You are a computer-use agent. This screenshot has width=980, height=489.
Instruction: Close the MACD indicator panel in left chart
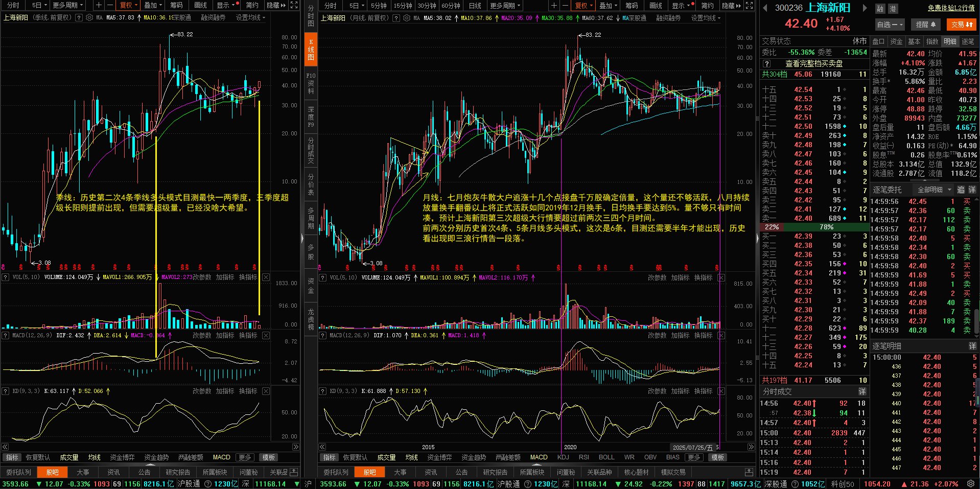[266, 335]
